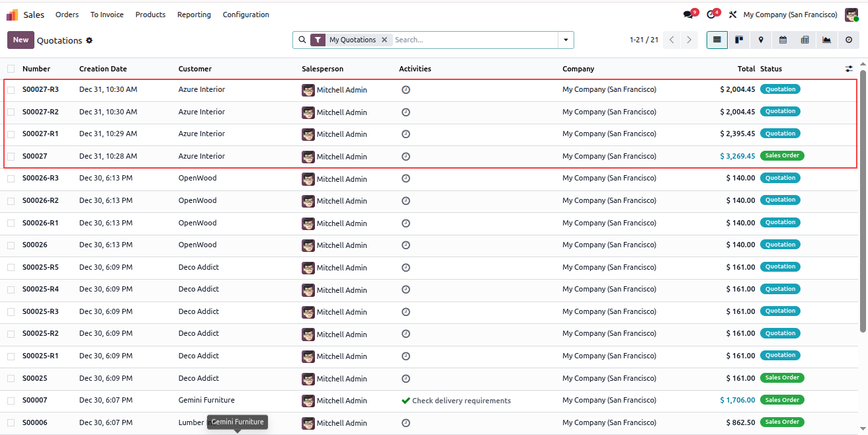Open activity clock for S00026-R1
The height and width of the screenshot is (435, 868).
point(406,223)
